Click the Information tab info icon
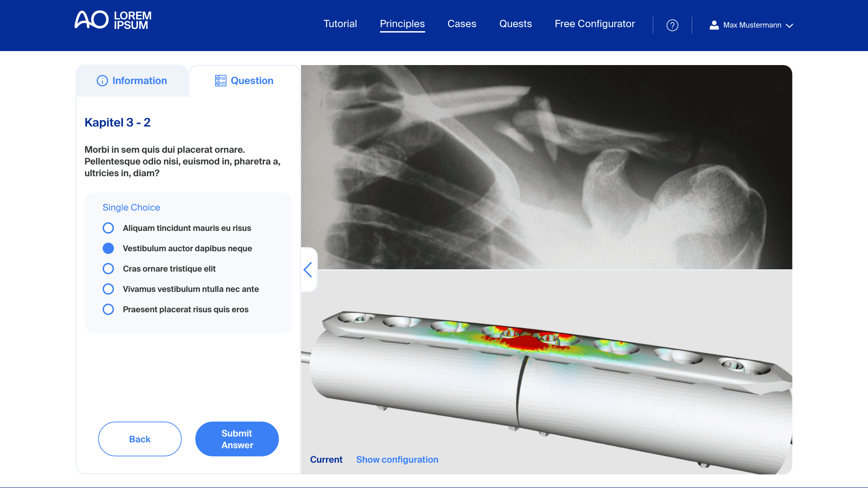 pos(102,81)
